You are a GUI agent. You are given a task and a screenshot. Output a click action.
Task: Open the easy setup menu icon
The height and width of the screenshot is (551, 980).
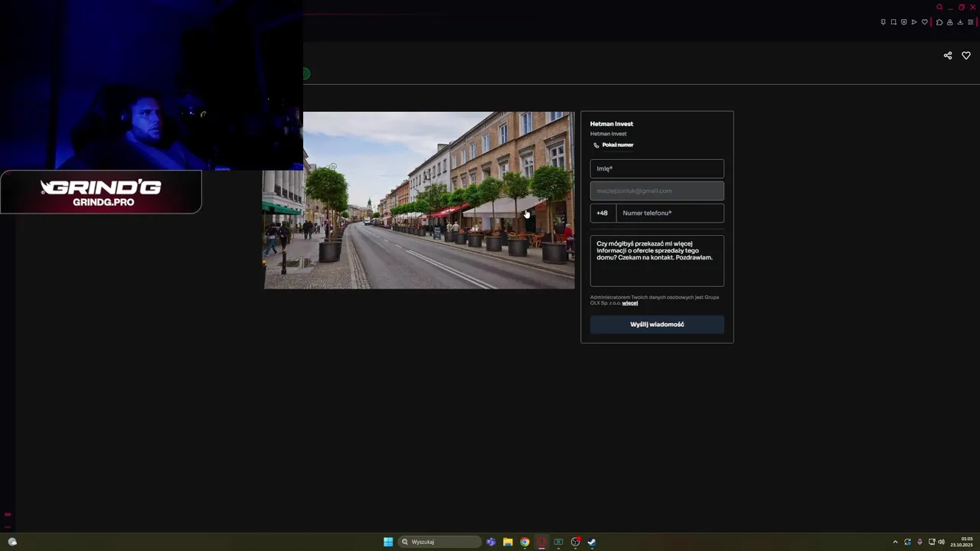(971, 22)
